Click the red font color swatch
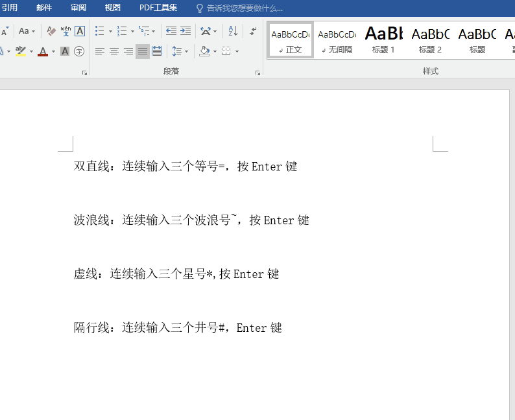 (x=43, y=52)
